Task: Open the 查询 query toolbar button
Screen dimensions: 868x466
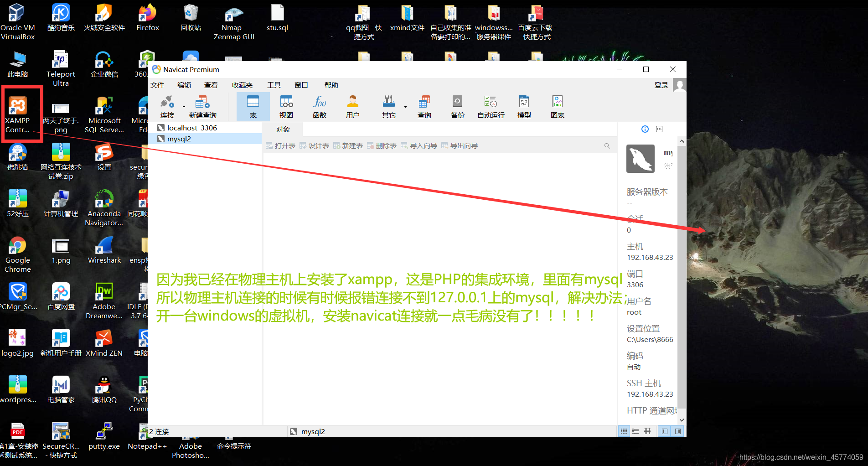Action: [x=424, y=107]
